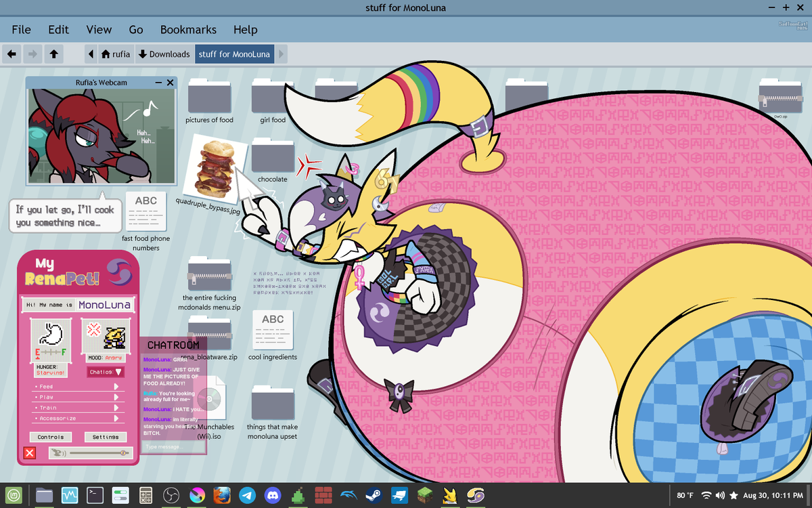Viewport: 812px width, 508px height.
Task: Click the Settings button in RenaPet
Action: [106, 437]
